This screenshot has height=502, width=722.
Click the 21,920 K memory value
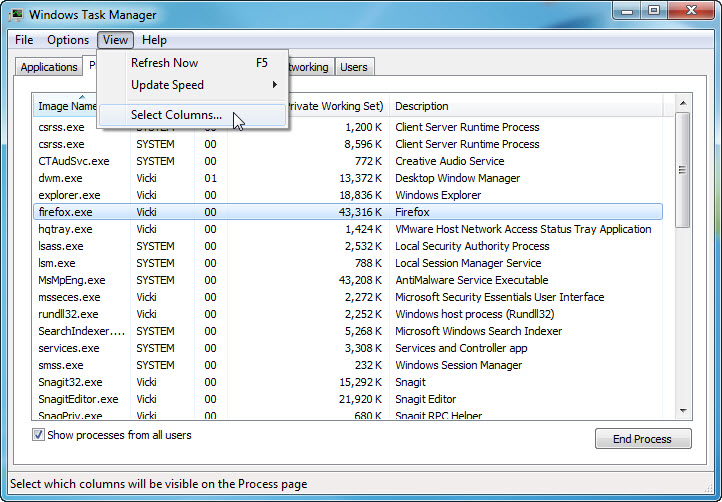(x=361, y=399)
